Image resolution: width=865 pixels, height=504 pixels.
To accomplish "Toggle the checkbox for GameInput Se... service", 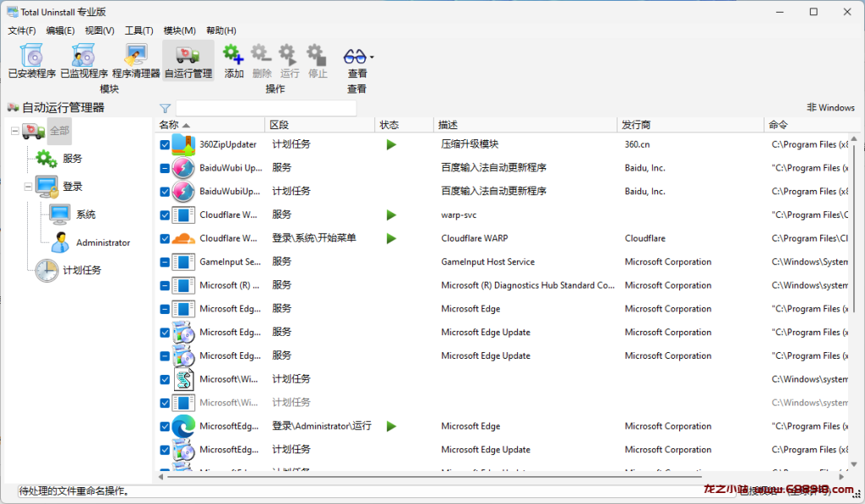I will point(165,262).
